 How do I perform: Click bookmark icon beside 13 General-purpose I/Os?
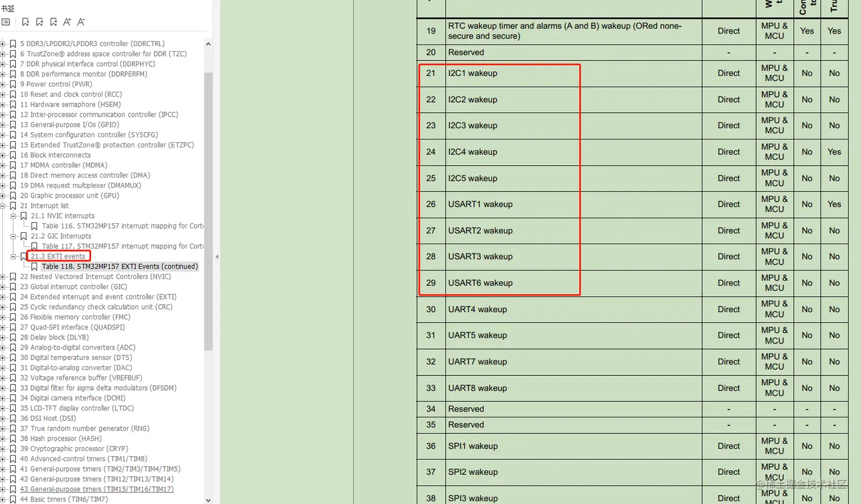(x=13, y=125)
